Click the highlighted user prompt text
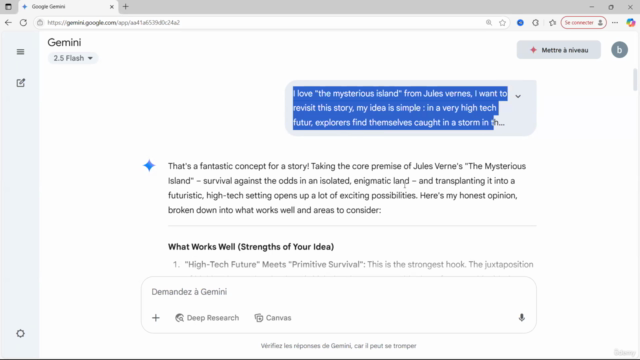Screen dimensions: 640x360 coord(400,108)
